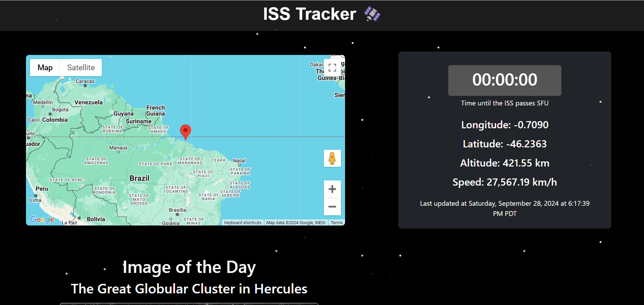Click the Colombia label on the map

click(x=55, y=120)
